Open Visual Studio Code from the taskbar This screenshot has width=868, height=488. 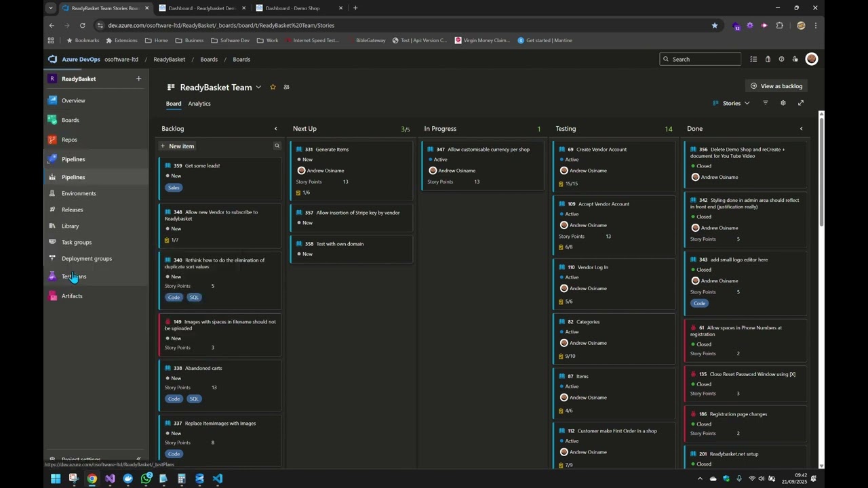217,479
